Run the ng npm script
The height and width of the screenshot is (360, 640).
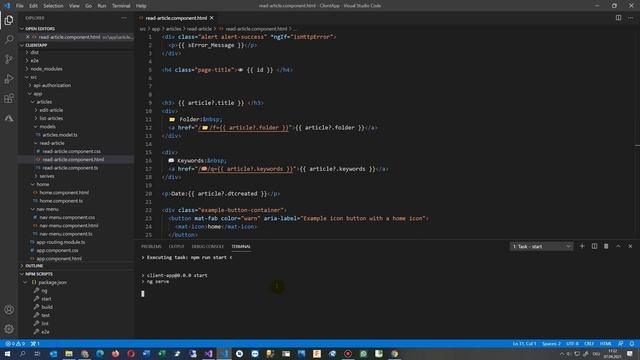pos(44,291)
